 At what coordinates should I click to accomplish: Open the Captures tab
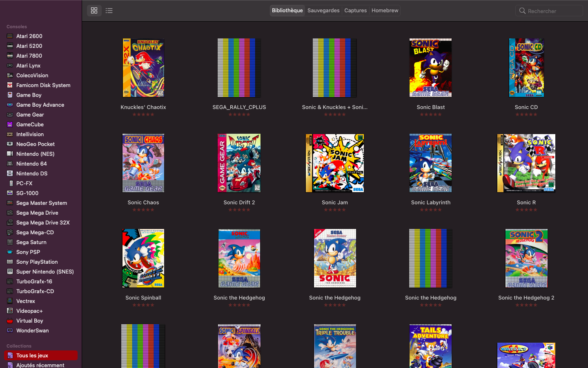pyautogui.click(x=355, y=11)
